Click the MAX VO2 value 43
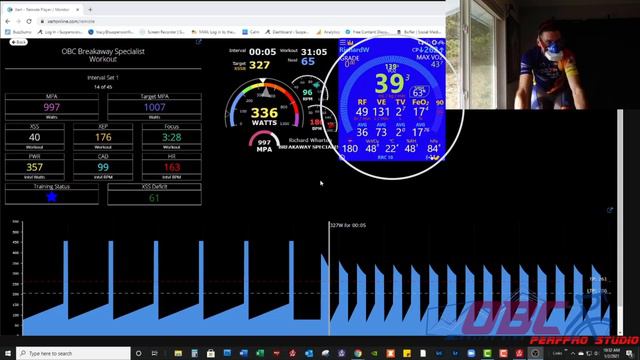 point(437,64)
